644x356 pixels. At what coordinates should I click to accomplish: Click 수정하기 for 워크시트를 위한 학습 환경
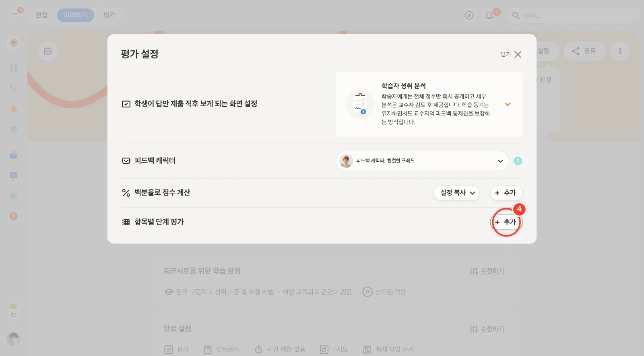click(x=487, y=271)
